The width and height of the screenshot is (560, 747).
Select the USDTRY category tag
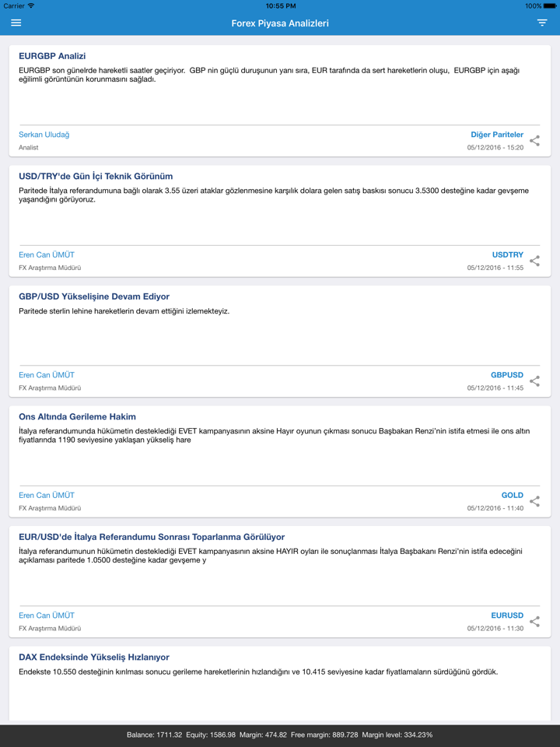tap(508, 255)
